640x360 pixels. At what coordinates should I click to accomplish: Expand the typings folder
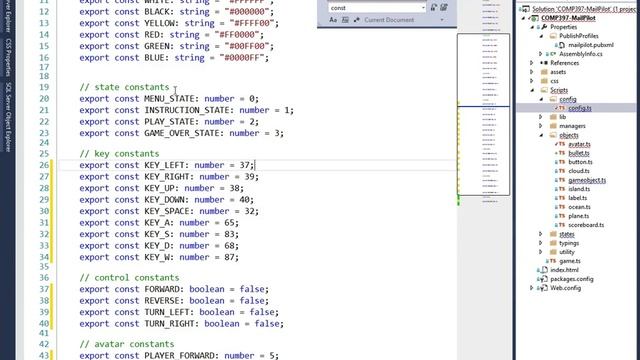pyautogui.click(x=541, y=243)
